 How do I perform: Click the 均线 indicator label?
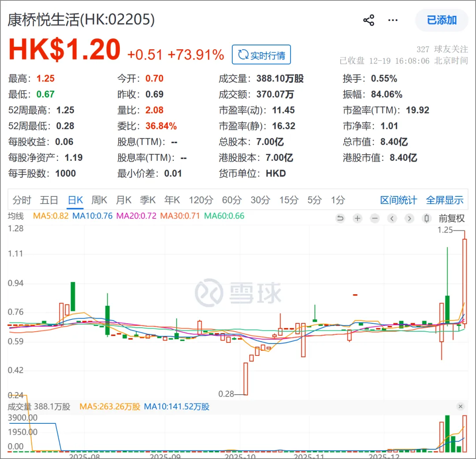click(x=15, y=216)
